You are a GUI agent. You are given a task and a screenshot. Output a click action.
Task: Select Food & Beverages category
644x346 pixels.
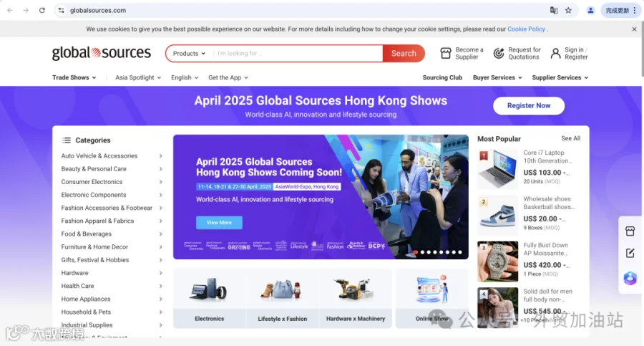click(87, 234)
